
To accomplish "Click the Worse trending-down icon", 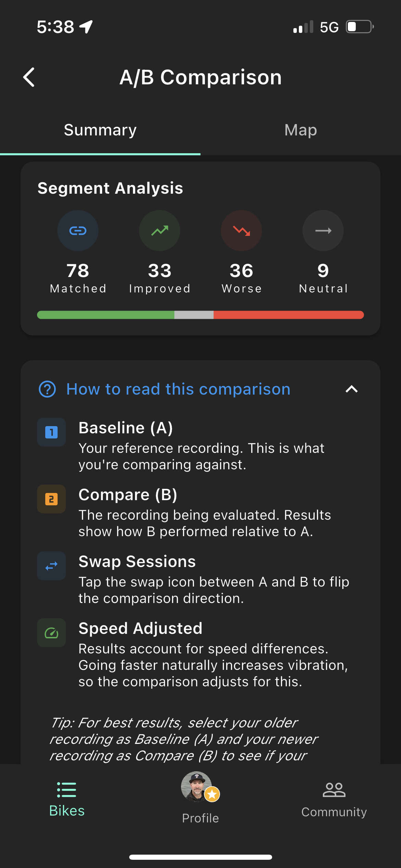I will (241, 230).
